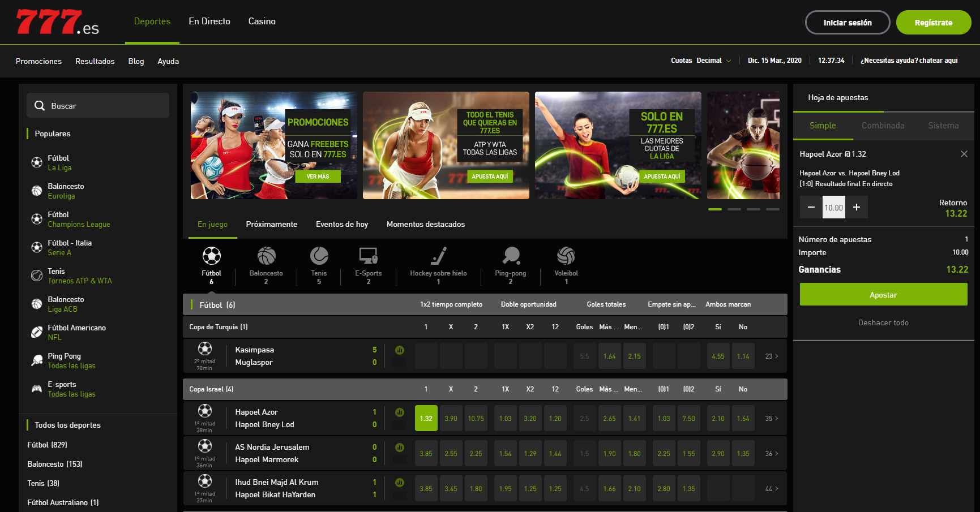This screenshot has height=512, width=980.
Task: Select 1.64 Más goles odds Kasimpasa match
Action: tap(610, 356)
